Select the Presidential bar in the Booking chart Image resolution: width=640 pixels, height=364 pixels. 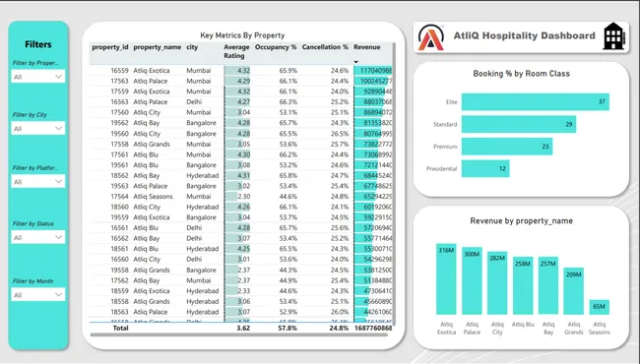[485, 169]
